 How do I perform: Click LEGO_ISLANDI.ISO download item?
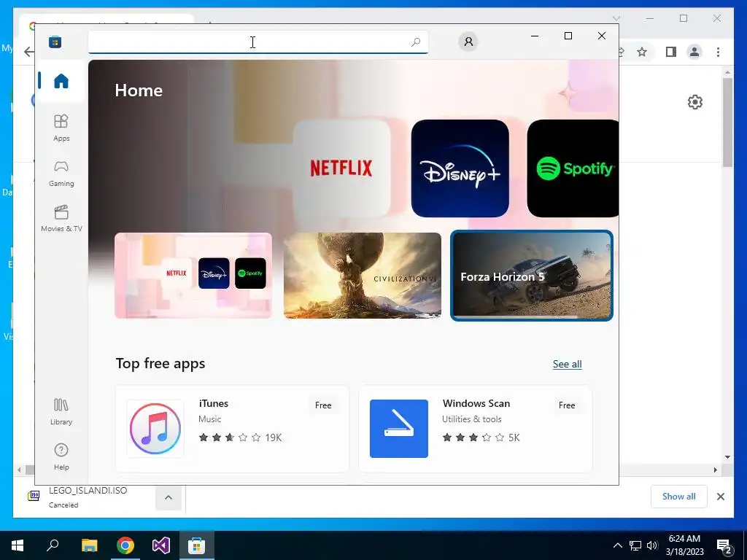click(x=88, y=497)
